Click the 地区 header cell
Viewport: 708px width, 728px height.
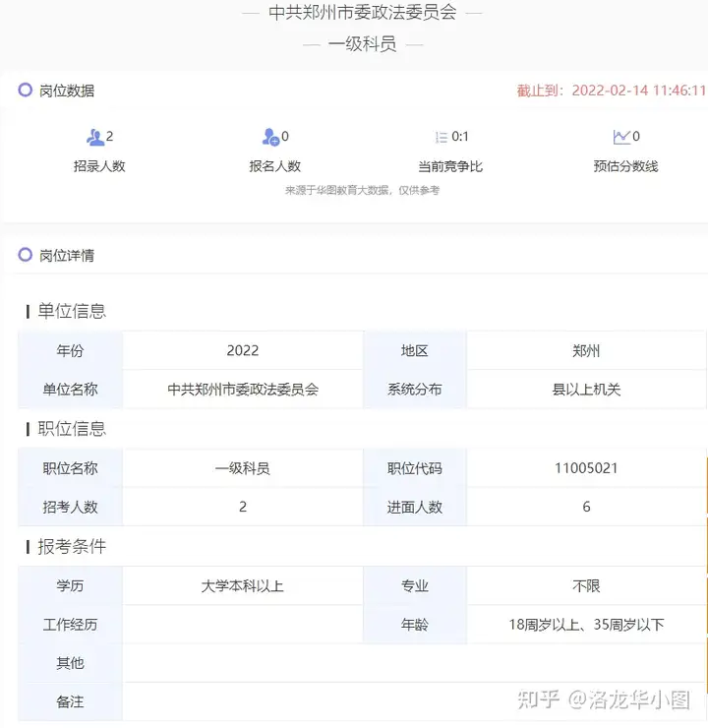(x=415, y=350)
